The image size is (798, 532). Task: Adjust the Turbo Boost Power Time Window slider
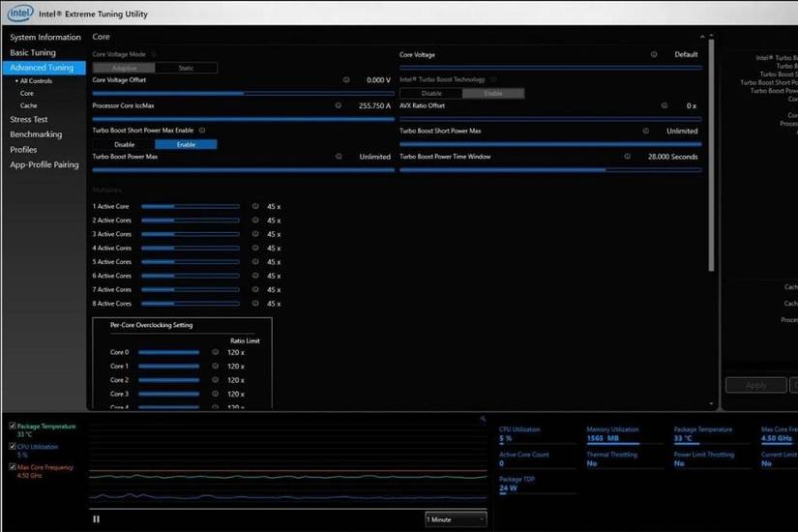(x=549, y=169)
